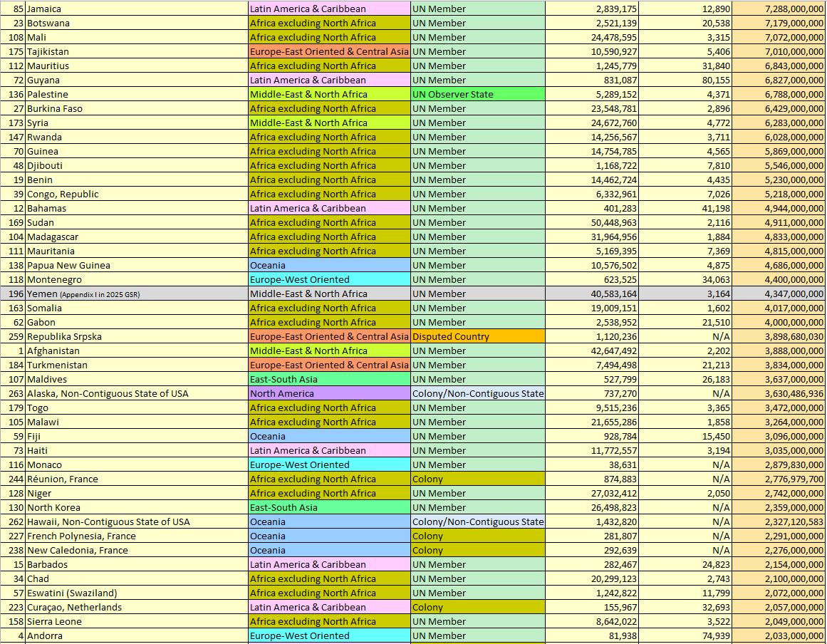Image resolution: width=827 pixels, height=644 pixels.
Task: Click the Tajikistan Europe-East Oriented region cell
Action: tap(329, 52)
